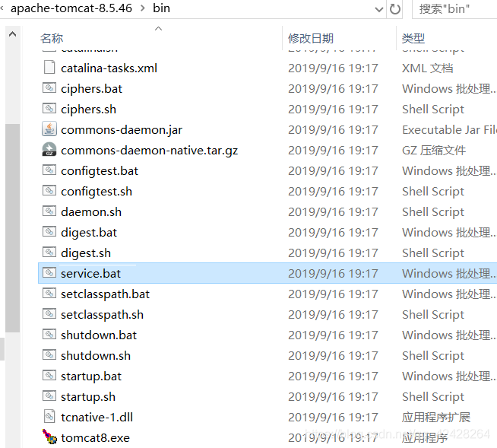This screenshot has height=448, width=497.
Task: Click the XML 文档 type cell
Action: coord(427,68)
